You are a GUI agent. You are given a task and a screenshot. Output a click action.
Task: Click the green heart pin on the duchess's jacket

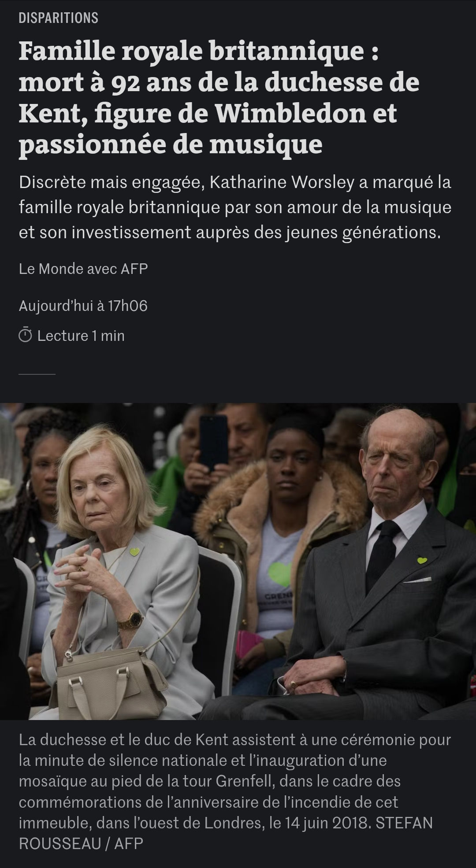[x=134, y=551]
